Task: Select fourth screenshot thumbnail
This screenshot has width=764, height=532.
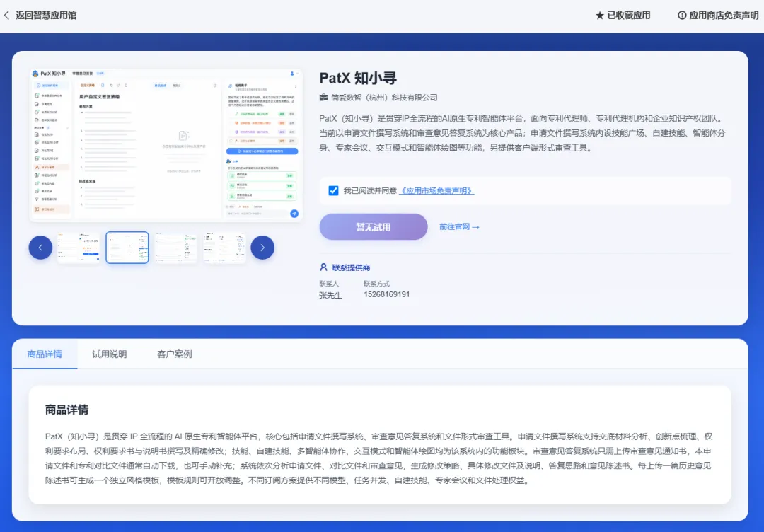Action: click(x=225, y=248)
